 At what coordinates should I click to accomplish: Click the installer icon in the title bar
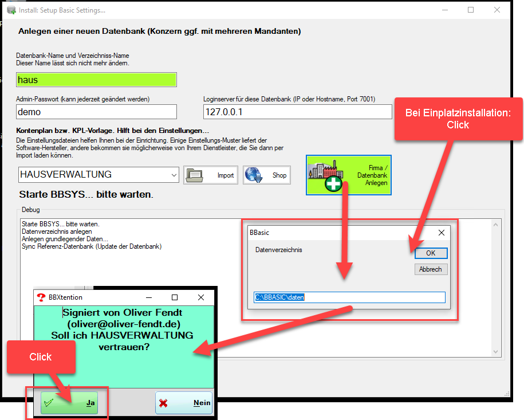[x=11, y=10]
